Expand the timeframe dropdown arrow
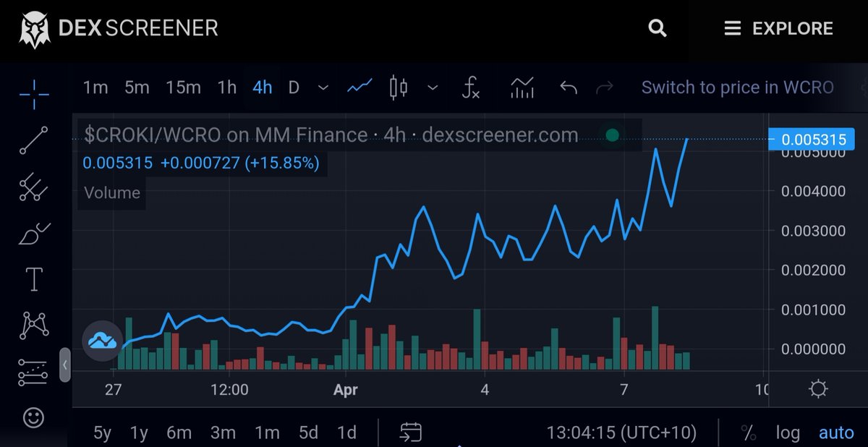This screenshot has height=447, width=868. 323,88
